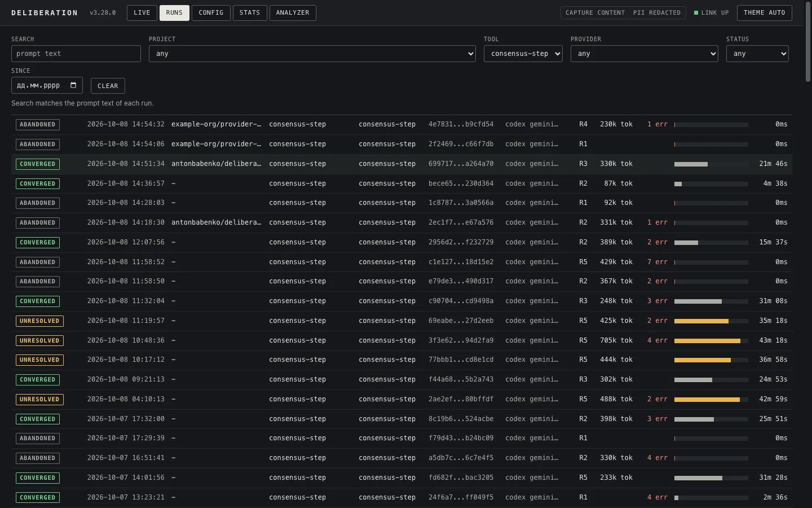Open run 8c19b6...524acbe
Screen dimensions: 812x508
pos(401,419)
